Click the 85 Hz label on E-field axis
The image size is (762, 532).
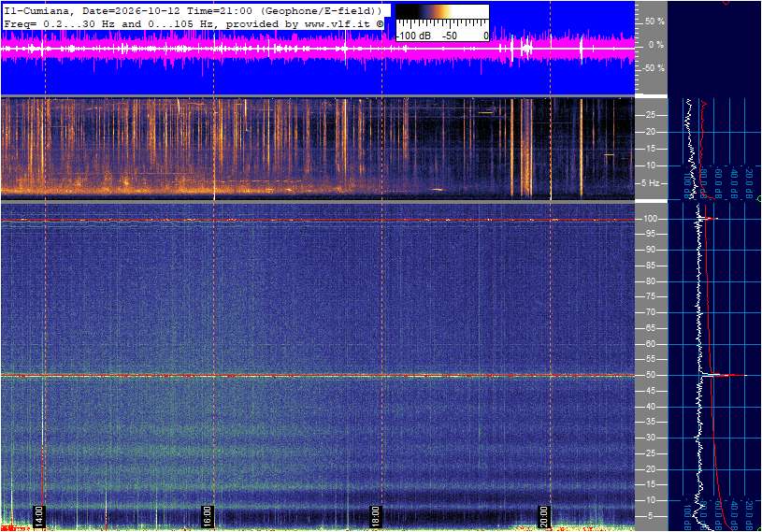(x=651, y=266)
